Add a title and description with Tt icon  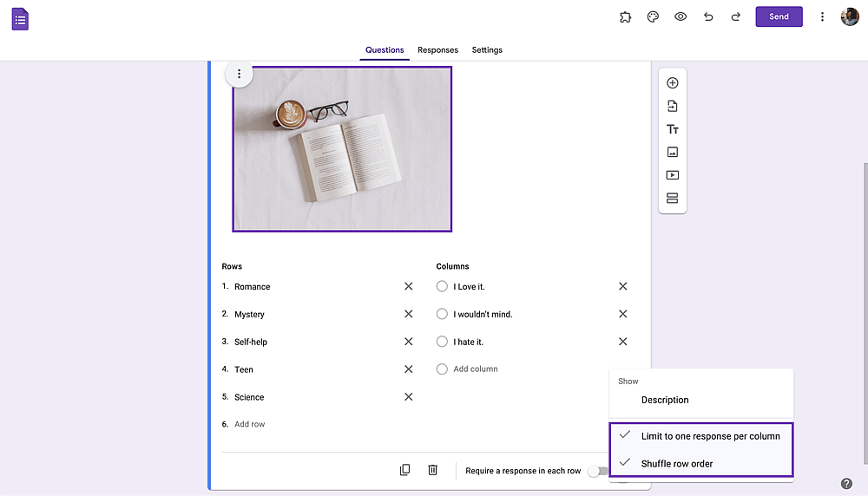[x=672, y=129]
